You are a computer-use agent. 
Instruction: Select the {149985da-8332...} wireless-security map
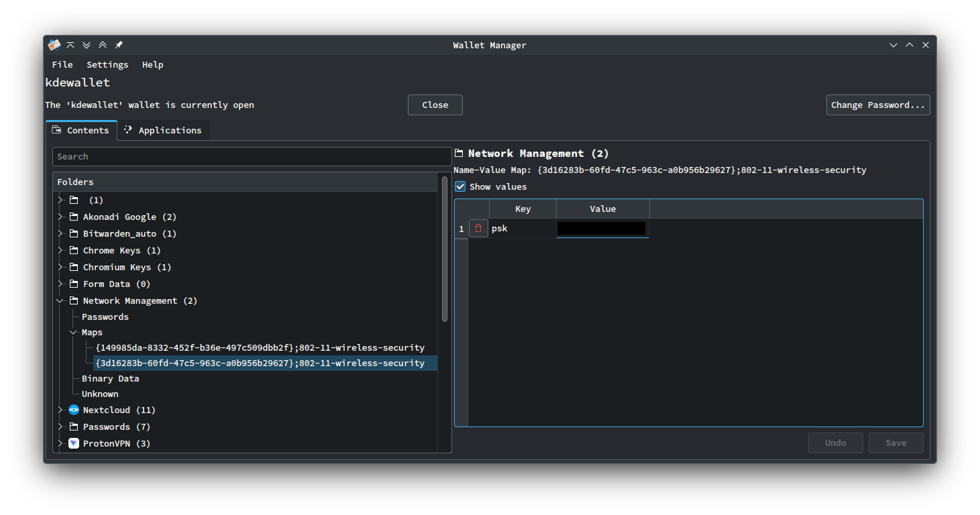(x=260, y=347)
